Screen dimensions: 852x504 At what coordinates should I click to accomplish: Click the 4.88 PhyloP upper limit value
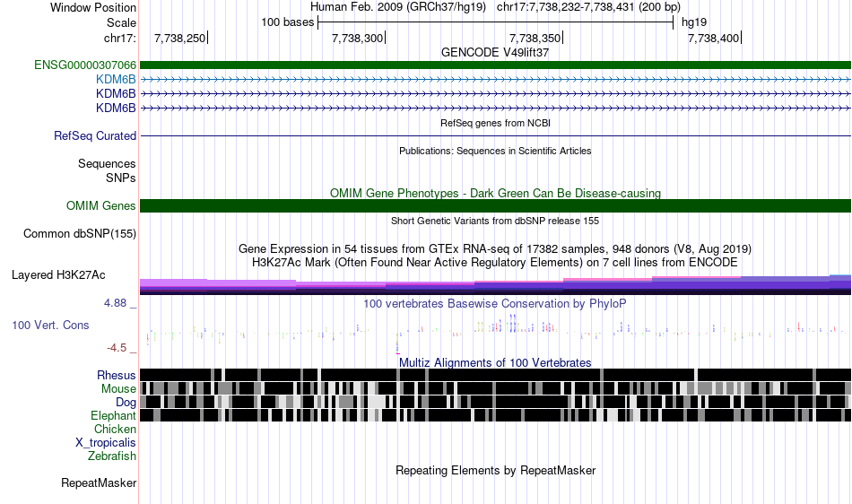pyautogui.click(x=115, y=303)
